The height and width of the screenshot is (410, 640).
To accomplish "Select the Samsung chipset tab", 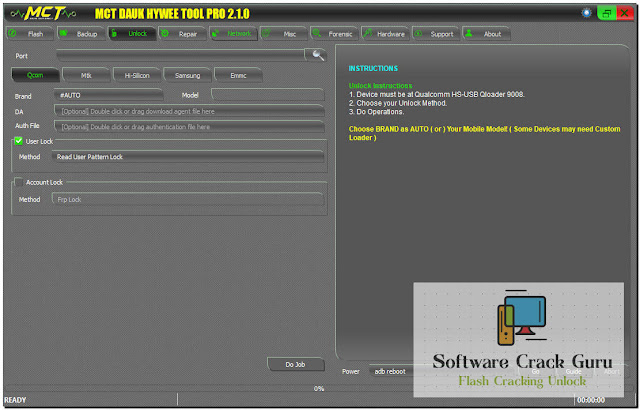I will tap(187, 75).
